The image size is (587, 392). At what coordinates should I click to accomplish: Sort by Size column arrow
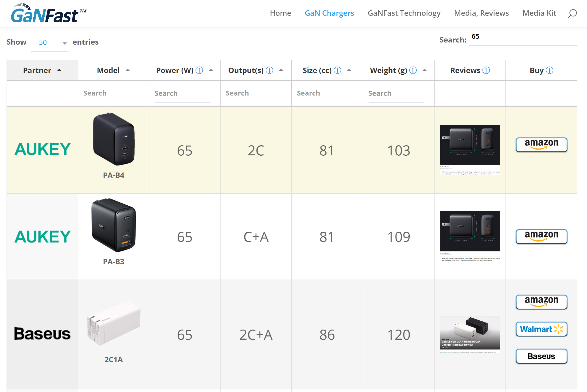[349, 70]
